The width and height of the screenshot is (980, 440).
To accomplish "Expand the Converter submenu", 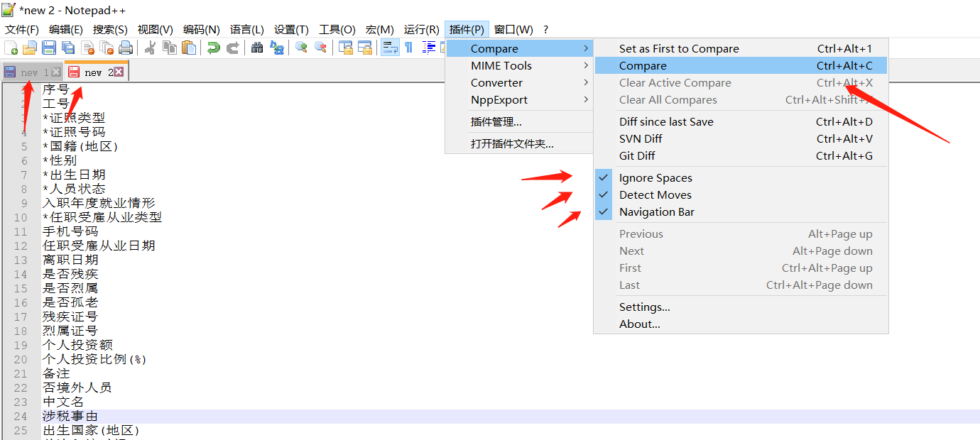I will (x=519, y=83).
